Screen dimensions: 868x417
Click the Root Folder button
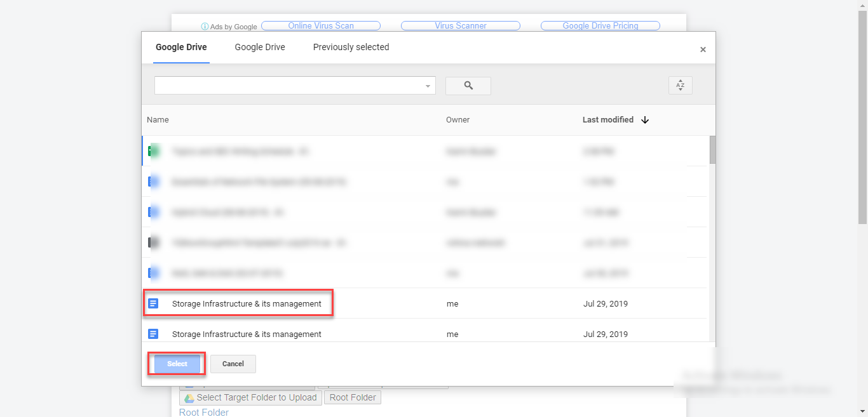[x=353, y=397]
